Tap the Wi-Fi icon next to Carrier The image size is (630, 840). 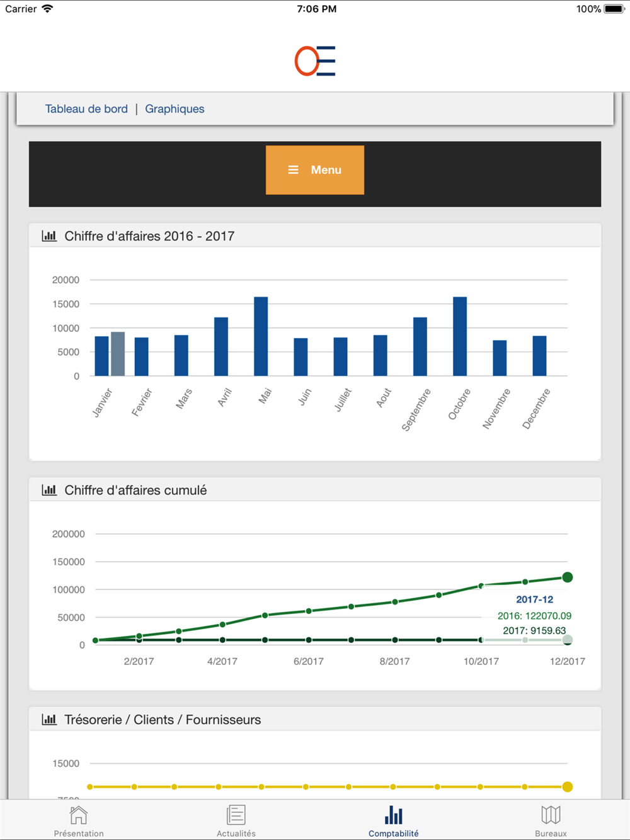(x=47, y=9)
